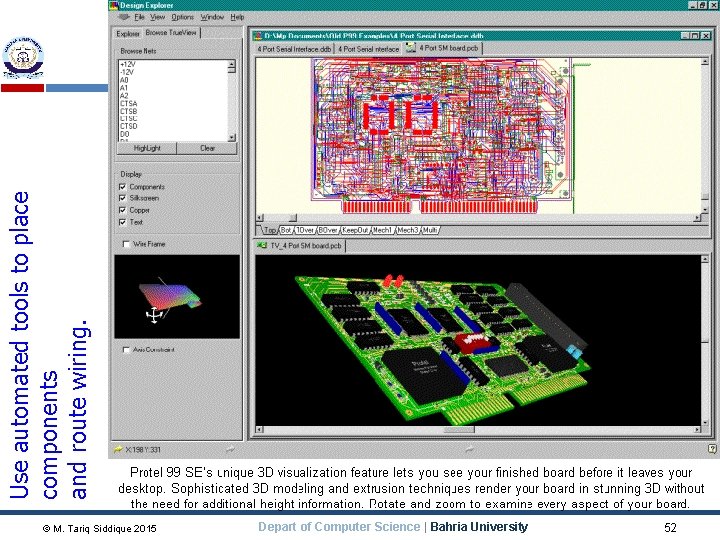Toggle the Copper display checkbox
The height and width of the screenshot is (540, 720).
(123, 210)
